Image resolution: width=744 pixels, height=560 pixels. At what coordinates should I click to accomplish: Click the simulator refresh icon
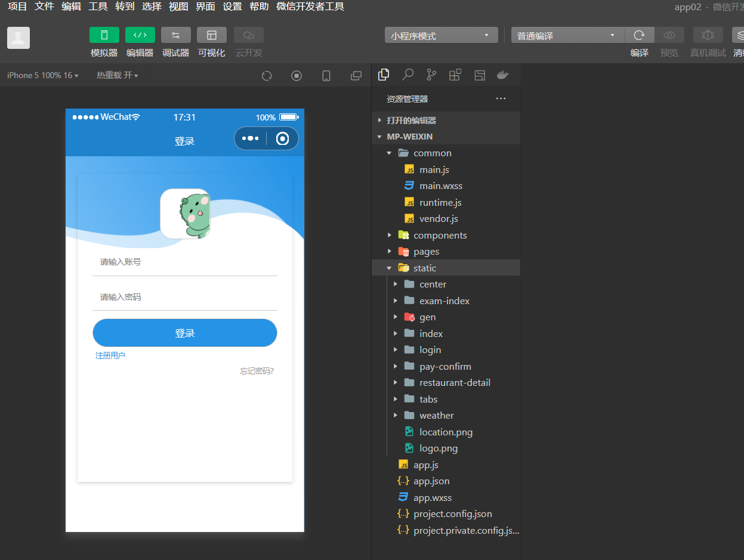point(267,75)
